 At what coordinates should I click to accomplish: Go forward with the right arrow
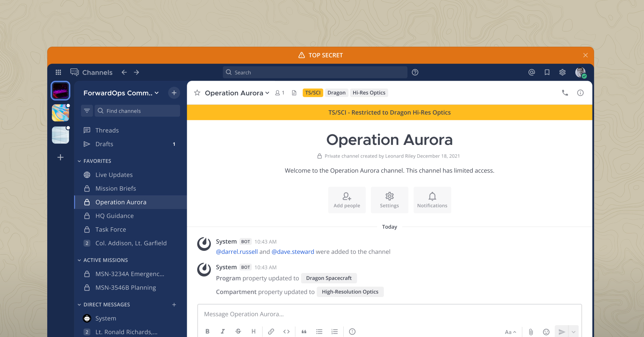point(137,72)
